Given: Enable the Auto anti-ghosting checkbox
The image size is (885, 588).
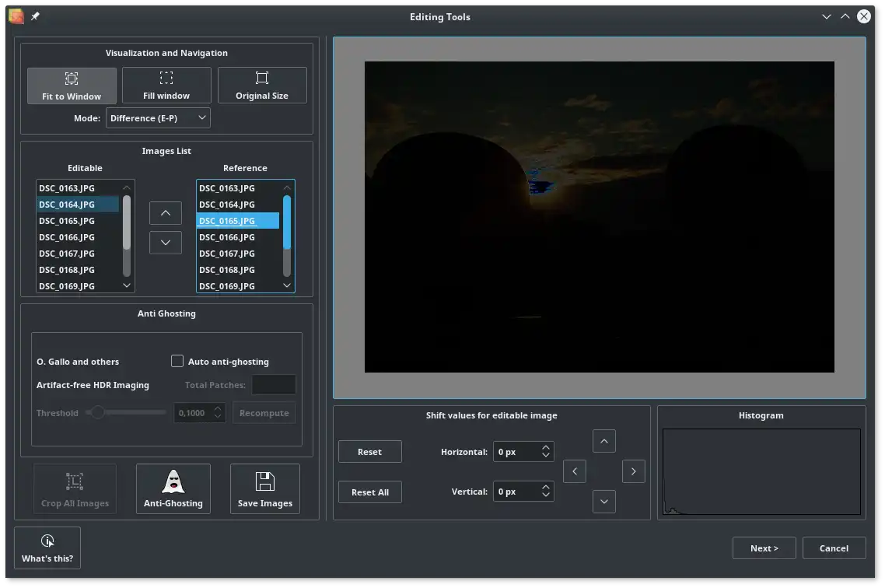Looking at the screenshot, I should click(177, 362).
